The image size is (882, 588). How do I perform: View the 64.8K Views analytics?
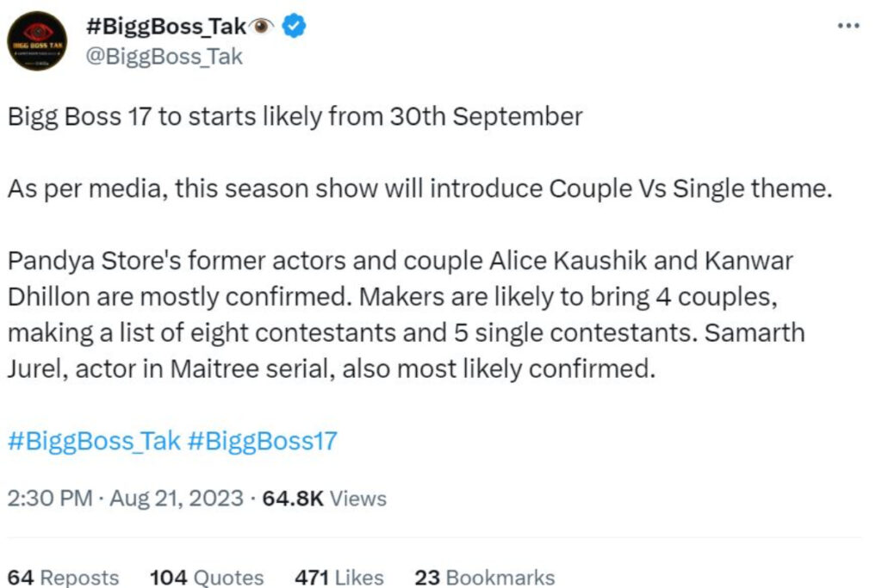324,498
